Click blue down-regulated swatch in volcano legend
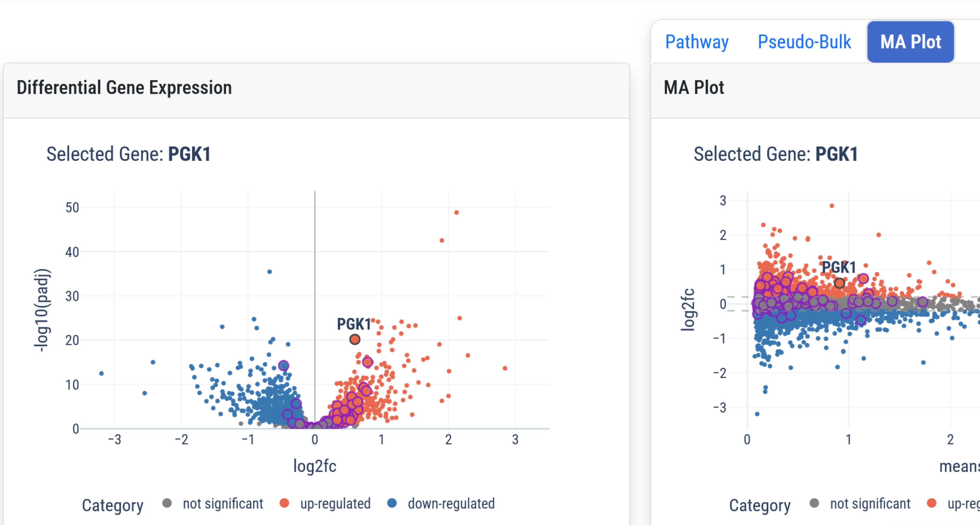980x525 pixels. (x=392, y=503)
